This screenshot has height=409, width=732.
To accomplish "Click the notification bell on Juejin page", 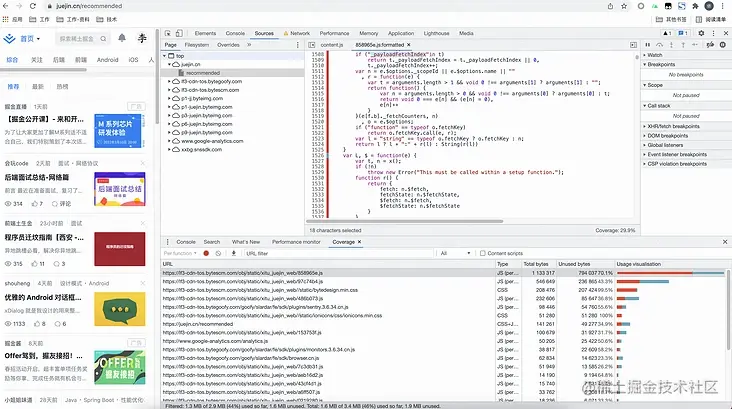I will pos(122,38).
